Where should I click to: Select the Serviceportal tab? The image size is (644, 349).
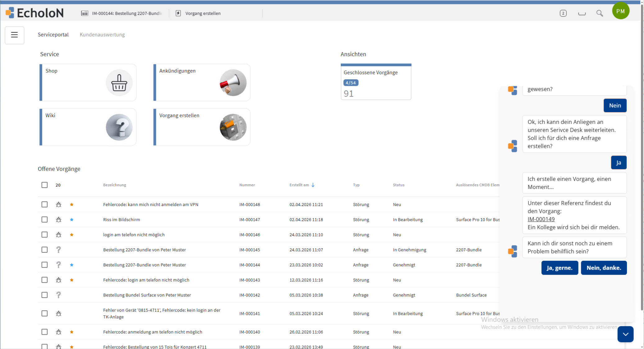[x=53, y=34]
